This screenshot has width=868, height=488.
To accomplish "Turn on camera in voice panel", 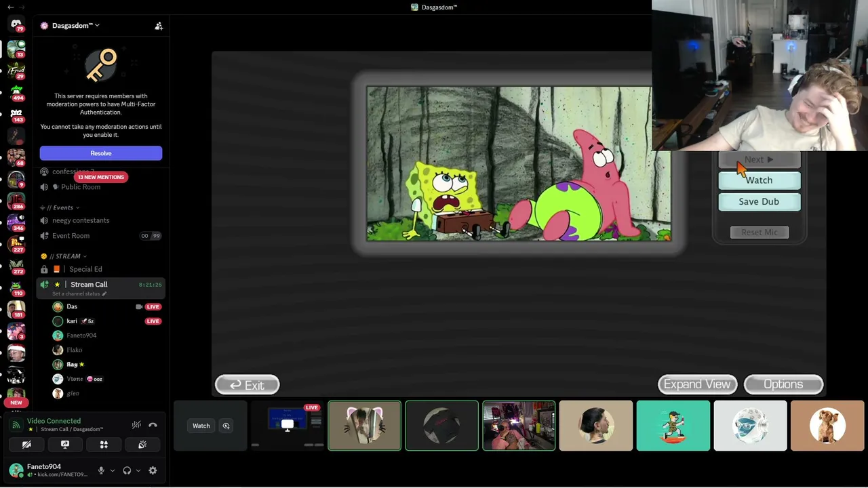I will pos(26,445).
